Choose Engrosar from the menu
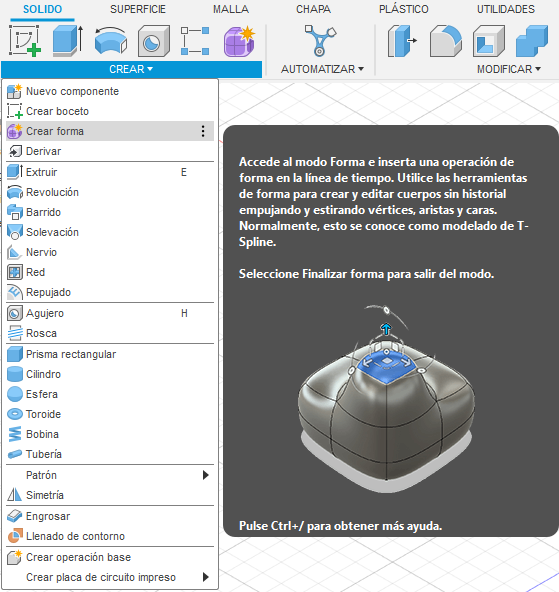Screen dimensions: 559x592 pyautogui.click(x=110, y=516)
